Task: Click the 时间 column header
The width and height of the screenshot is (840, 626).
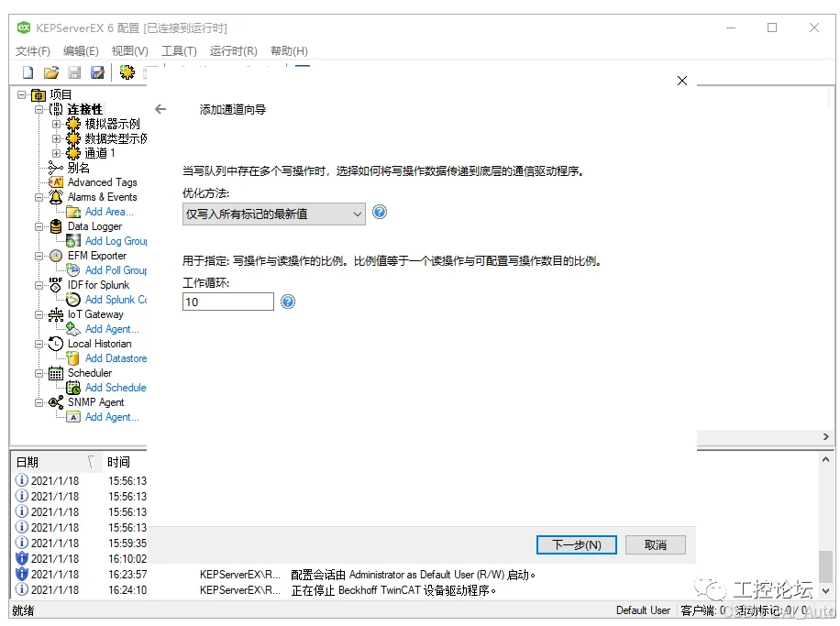Action: (125, 462)
